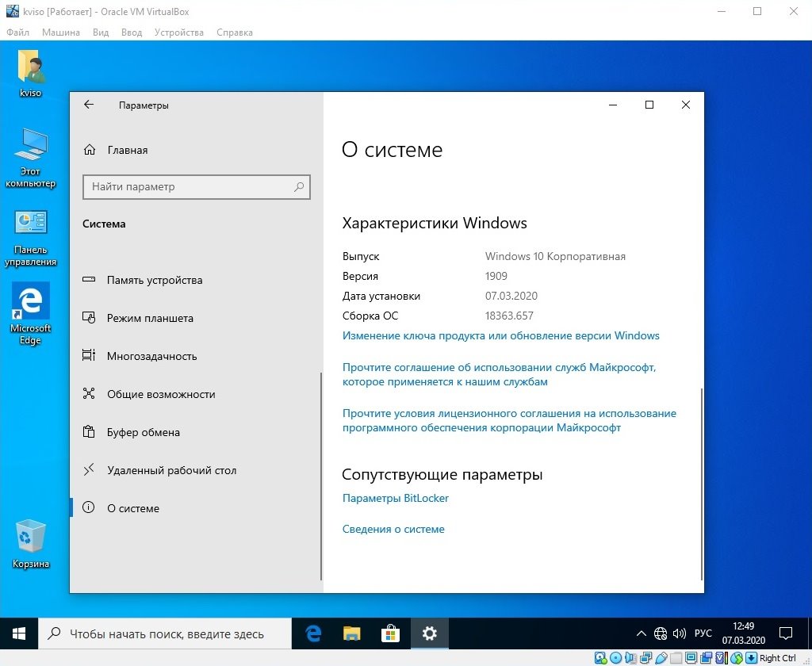Focus the Найти параметр search field
The width and height of the screenshot is (812, 666).
pyautogui.click(x=197, y=187)
